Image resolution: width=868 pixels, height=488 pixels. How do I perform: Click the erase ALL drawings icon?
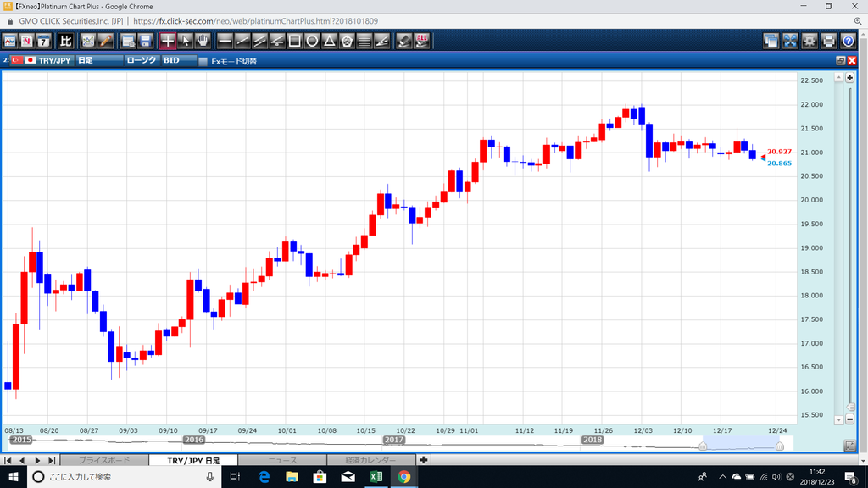pyautogui.click(x=422, y=41)
